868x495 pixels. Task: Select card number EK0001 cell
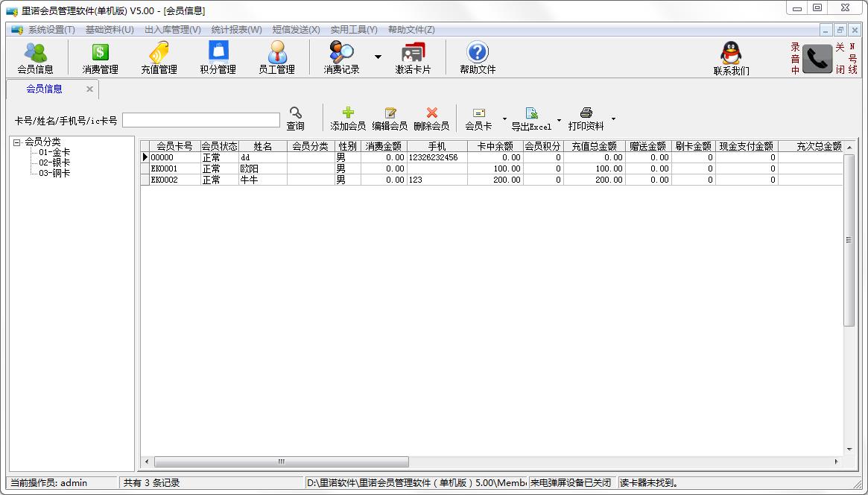pyautogui.click(x=175, y=169)
